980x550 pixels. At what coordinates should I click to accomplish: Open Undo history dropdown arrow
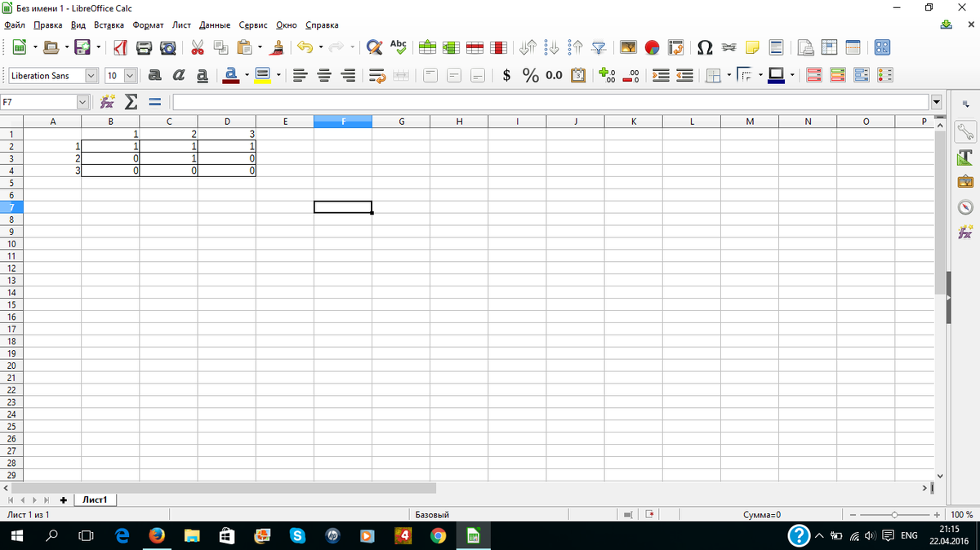pyautogui.click(x=321, y=47)
